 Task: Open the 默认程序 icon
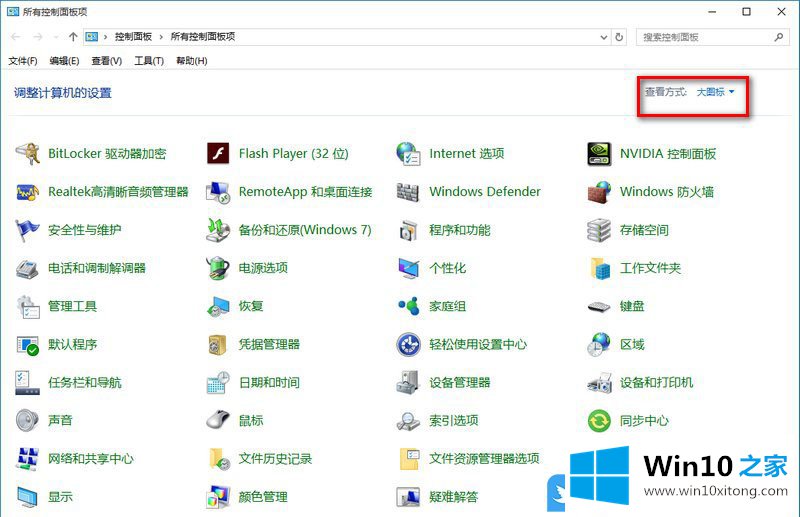(28, 345)
